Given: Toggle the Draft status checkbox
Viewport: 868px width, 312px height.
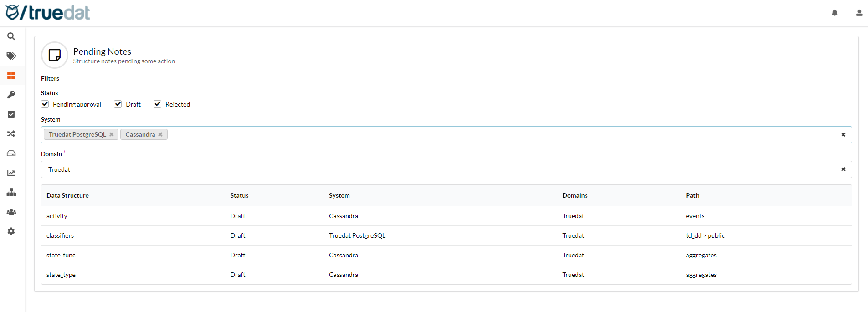Looking at the screenshot, I should tap(118, 104).
